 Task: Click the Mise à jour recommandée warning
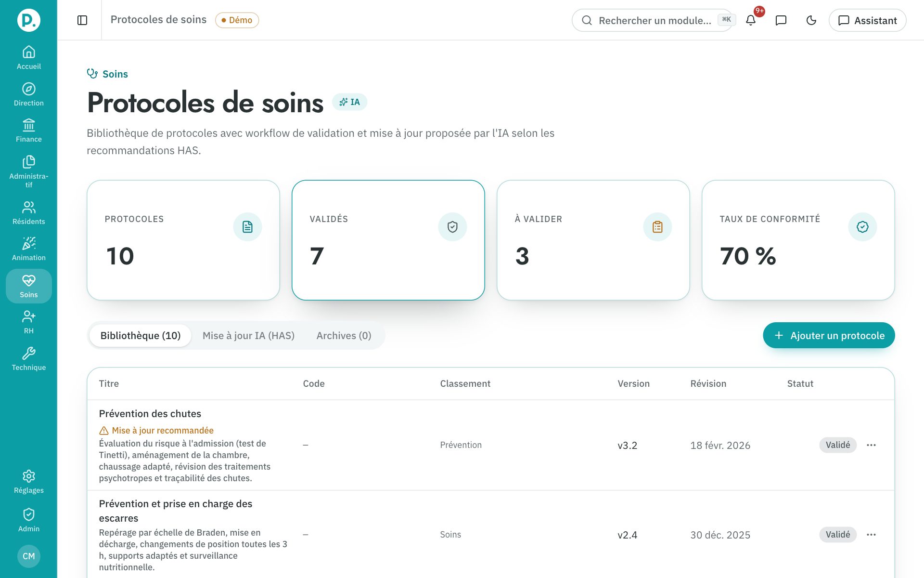pos(156,431)
